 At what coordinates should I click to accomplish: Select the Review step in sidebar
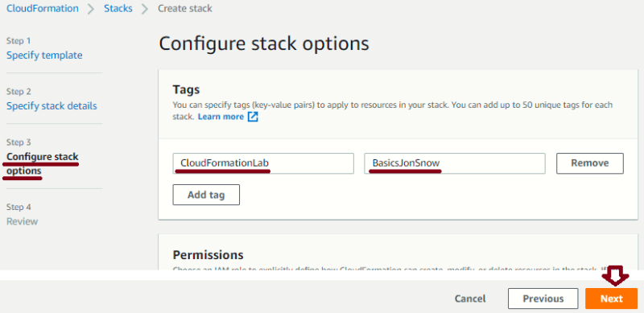pos(23,221)
